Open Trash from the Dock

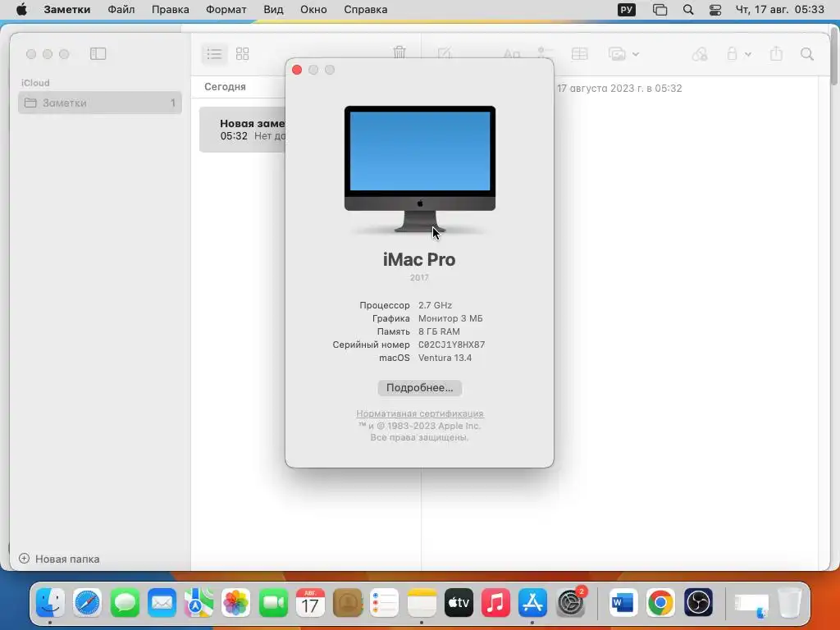[789, 603]
